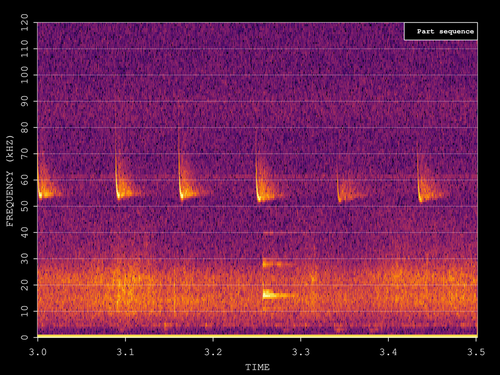Screen dimensions: 500x375
Task: Click the 3.4 time axis tick label
Action: [x=388, y=352]
